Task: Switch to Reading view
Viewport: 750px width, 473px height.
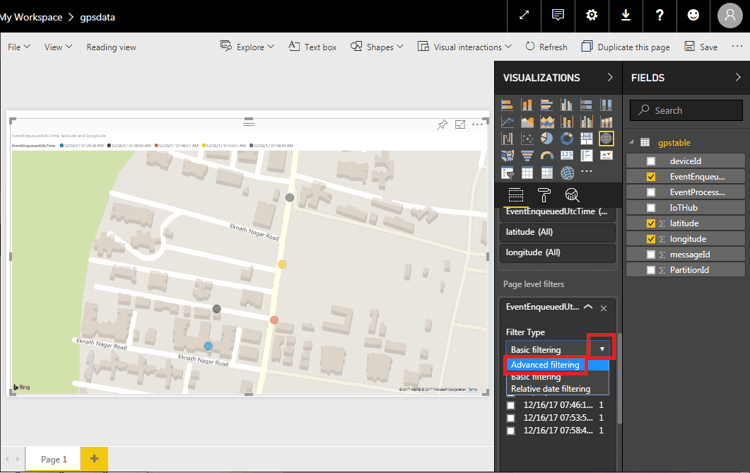Action: tap(111, 47)
